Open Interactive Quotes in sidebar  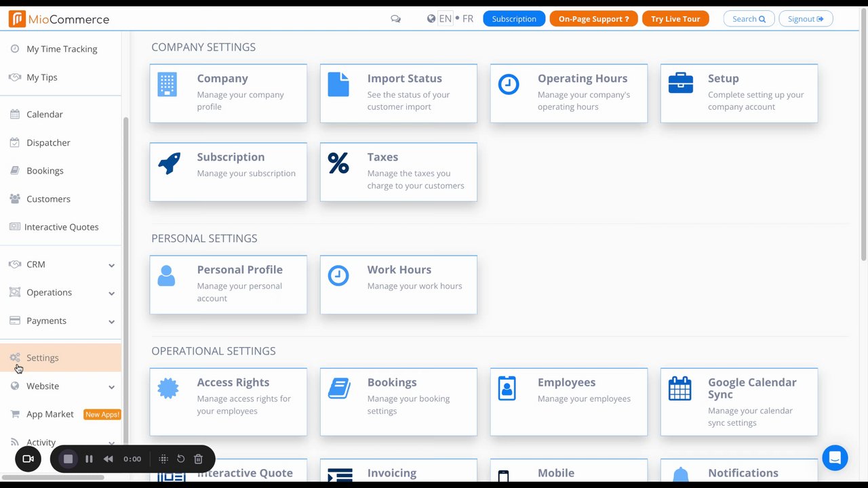[x=61, y=227]
